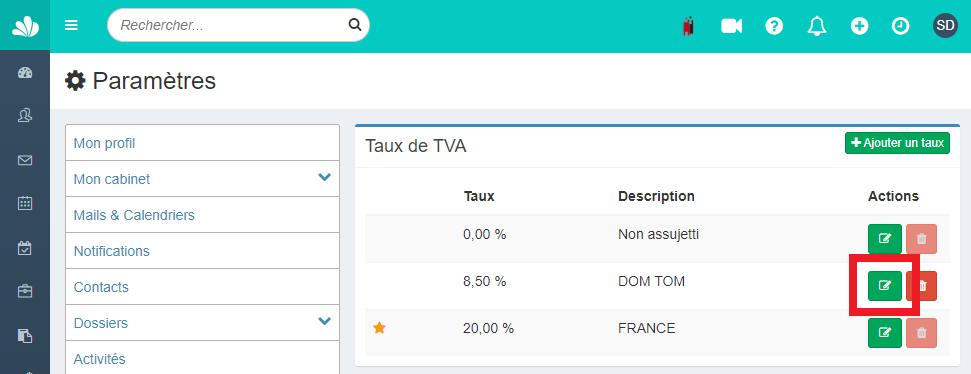Edit the DOM TOM 8,50 % rate

[x=885, y=285]
